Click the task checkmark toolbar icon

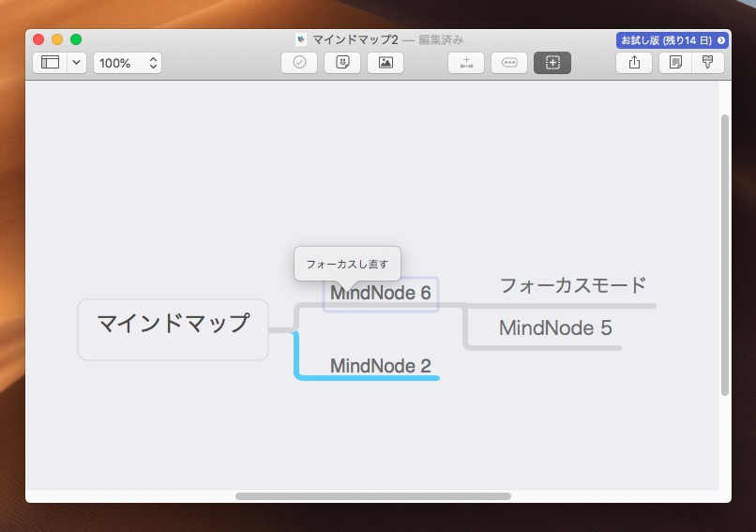point(299,63)
